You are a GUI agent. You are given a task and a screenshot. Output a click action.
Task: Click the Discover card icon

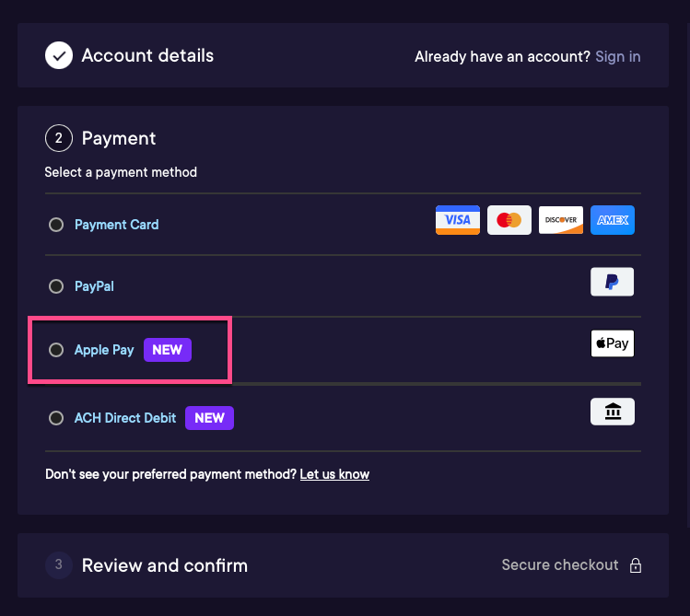click(x=561, y=220)
